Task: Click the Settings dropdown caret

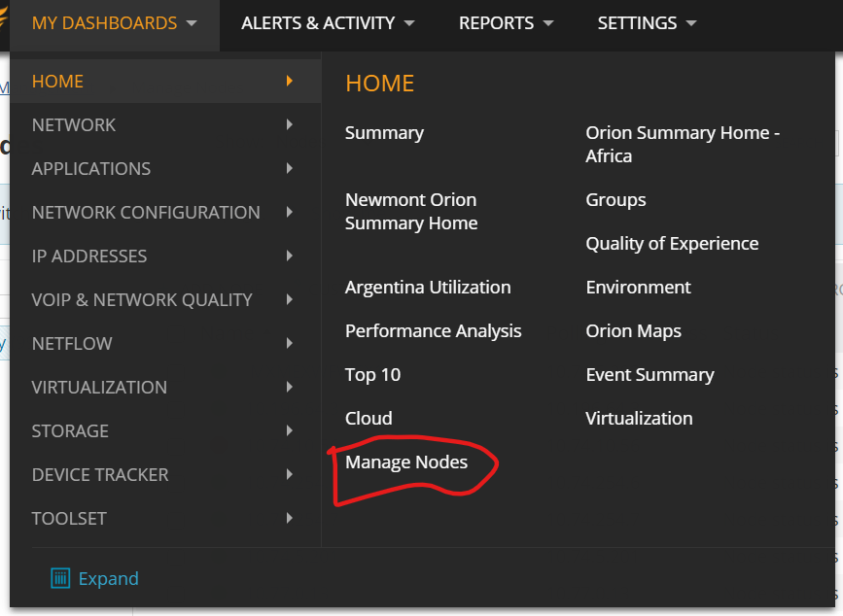Action: 691,23
